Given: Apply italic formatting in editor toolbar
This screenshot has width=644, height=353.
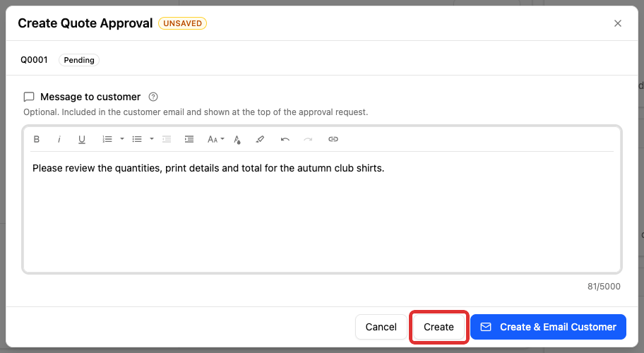Looking at the screenshot, I should 59,139.
